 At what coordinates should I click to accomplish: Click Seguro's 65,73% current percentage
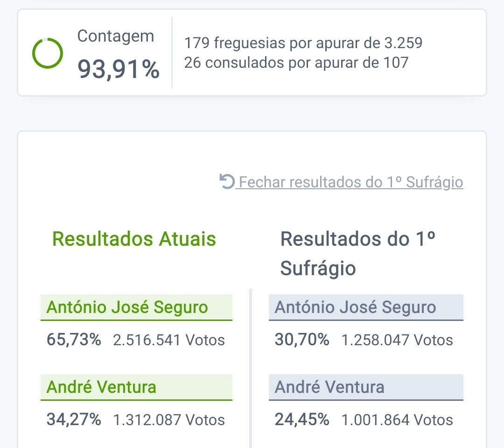click(74, 340)
